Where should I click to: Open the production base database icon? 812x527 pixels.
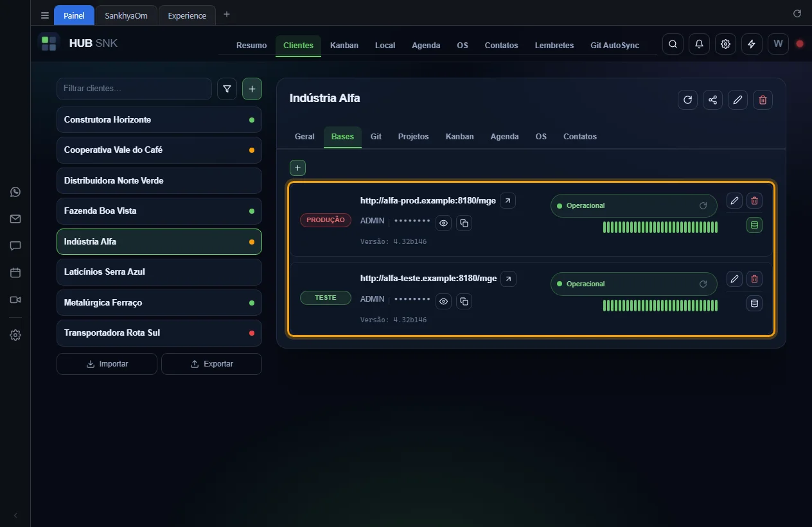754,225
